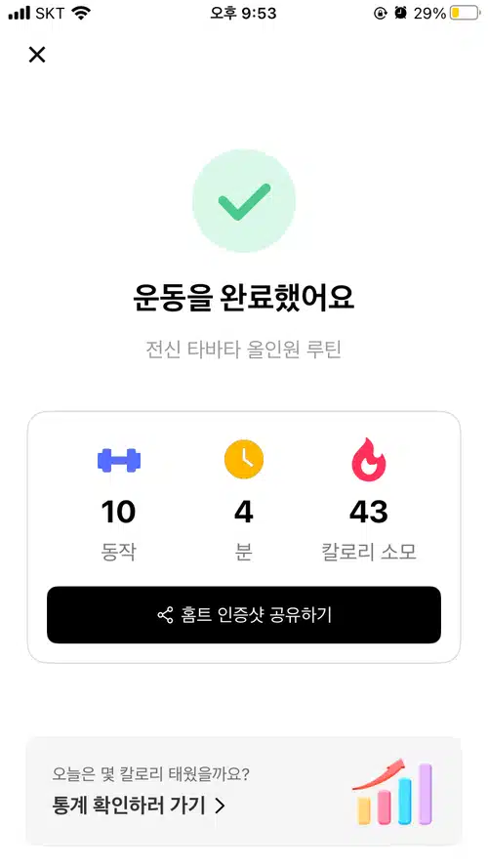This screenshot has height=868, width=488.
Task: Tap the share icon on black button
Action: 165,615
